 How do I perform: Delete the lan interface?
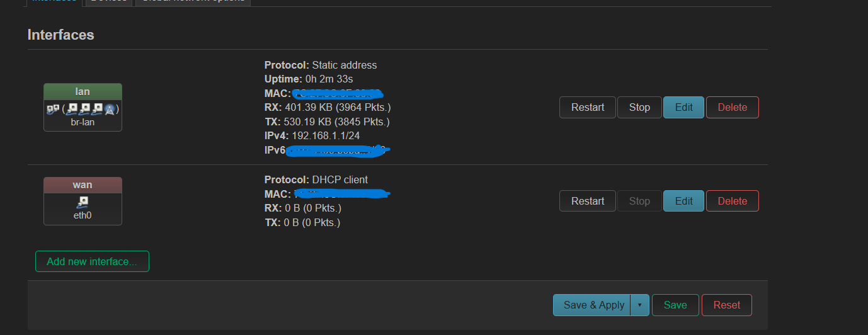point(733,107)
